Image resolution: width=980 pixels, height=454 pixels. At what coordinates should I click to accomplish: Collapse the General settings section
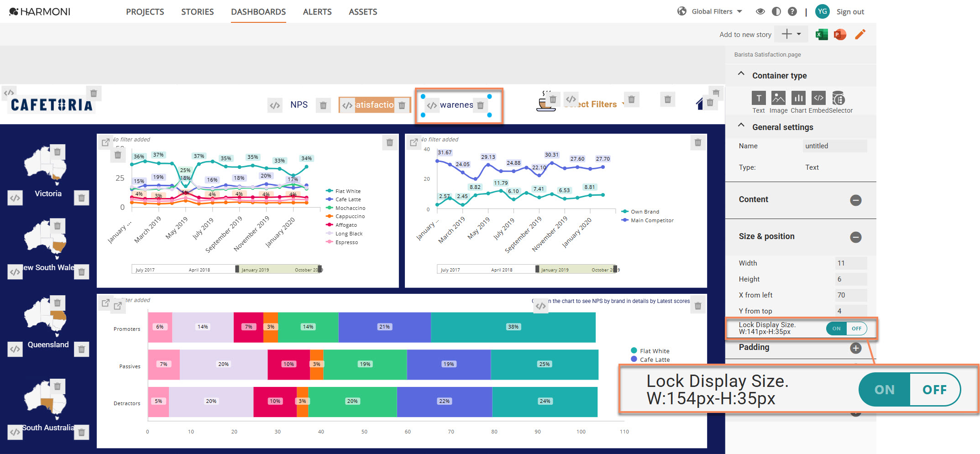741,125
